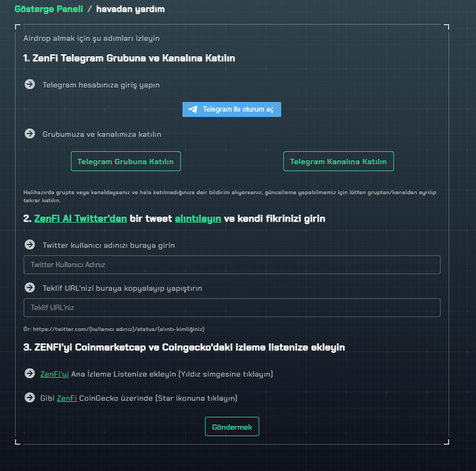This screenshot has height=471, width=476.
Task: Click the arrow icon beside "Grubumuza ve kanalımıza katılın"
Action: tap(30, 134)
